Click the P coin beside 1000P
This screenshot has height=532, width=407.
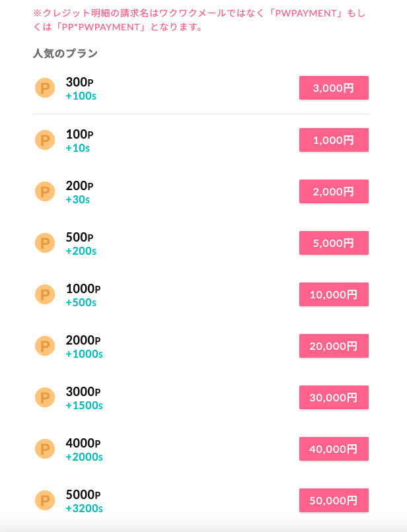(45, 294)
